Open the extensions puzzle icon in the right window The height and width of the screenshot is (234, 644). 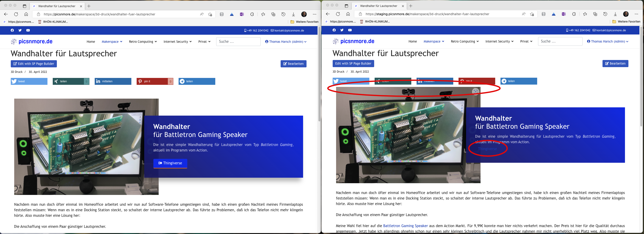point(574,14)
